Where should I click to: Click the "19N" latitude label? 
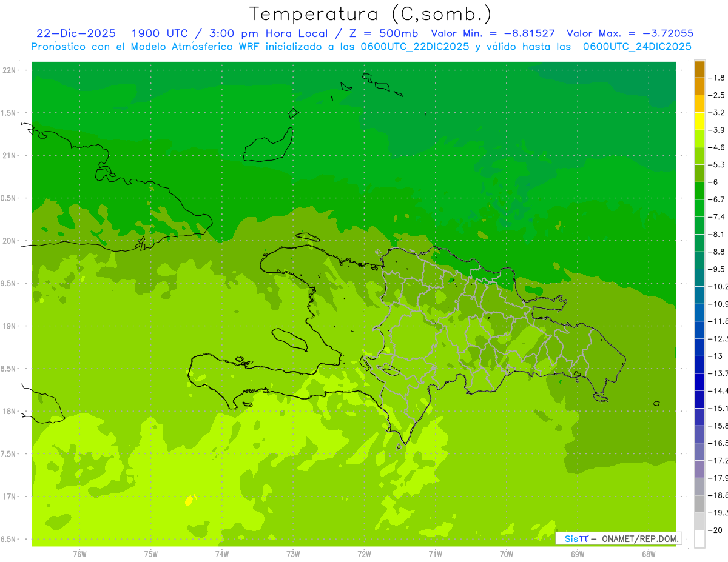(x=10, y=326)
